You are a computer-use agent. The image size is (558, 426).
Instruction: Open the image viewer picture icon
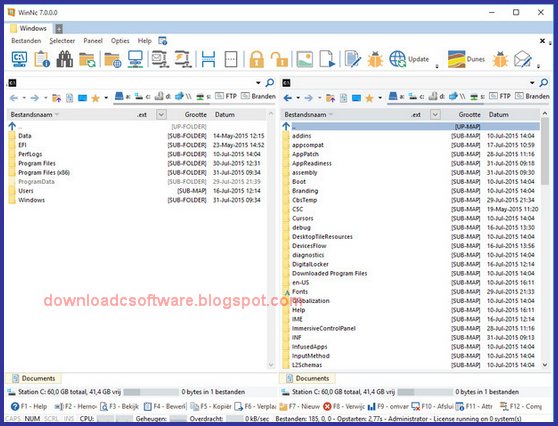coord(305,59)
